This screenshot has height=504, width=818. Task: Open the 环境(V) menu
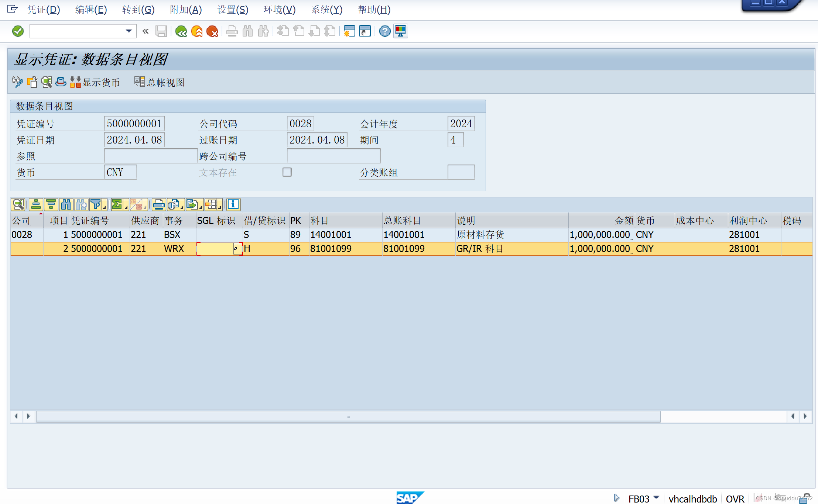click(280, 10)
